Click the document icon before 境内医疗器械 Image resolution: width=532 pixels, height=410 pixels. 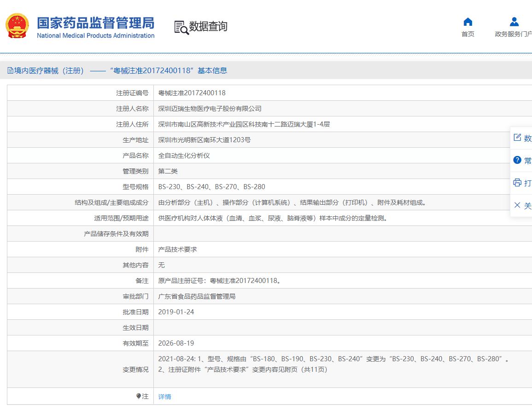point(10,70)
